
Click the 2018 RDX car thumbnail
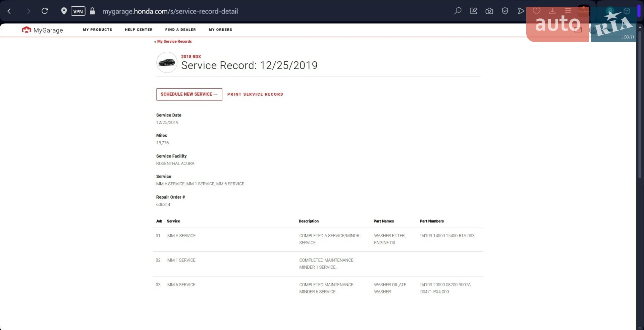pos(167,62)
